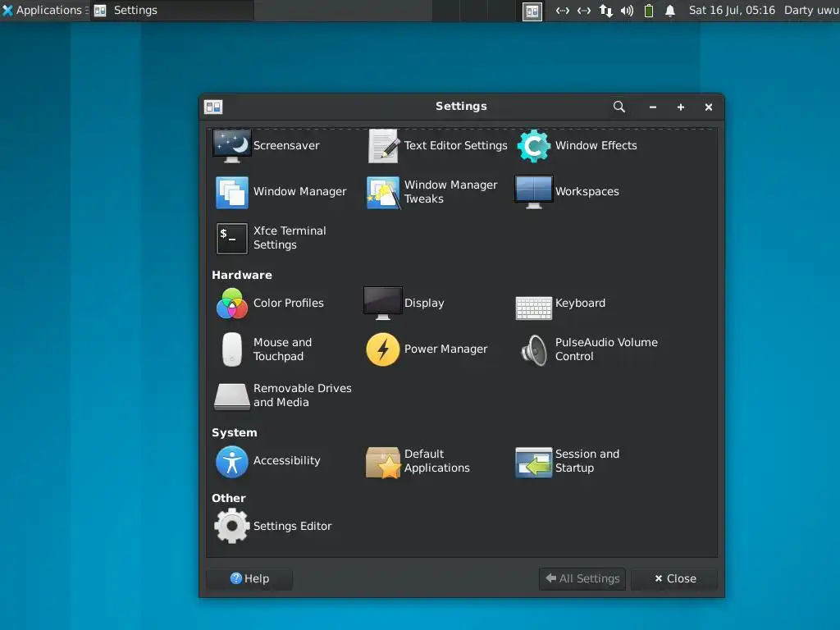
Task: Select Settings task in top panel
Action: pos(172,10)
